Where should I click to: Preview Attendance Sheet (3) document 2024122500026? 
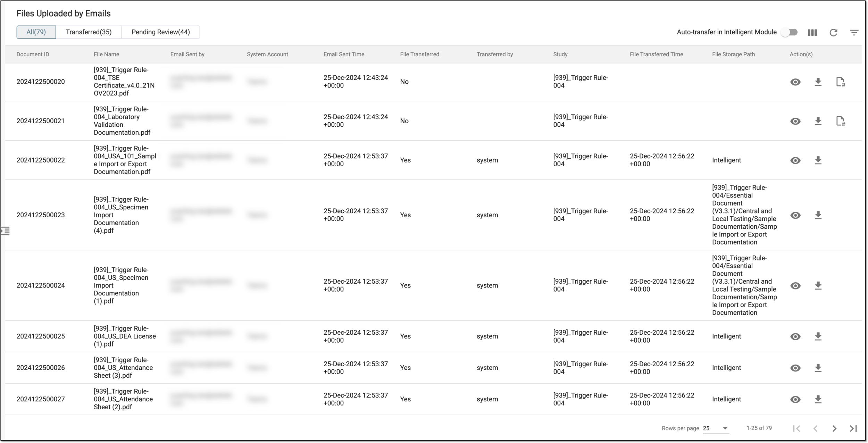click(x=795, y=368)
